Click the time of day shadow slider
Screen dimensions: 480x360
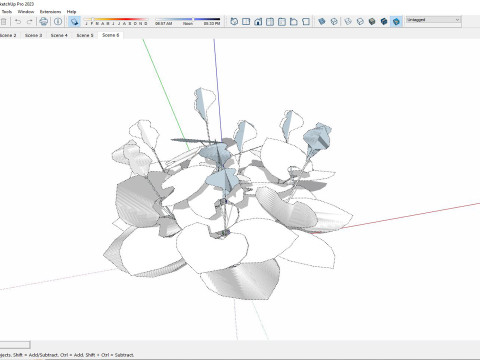coord(188,19)
